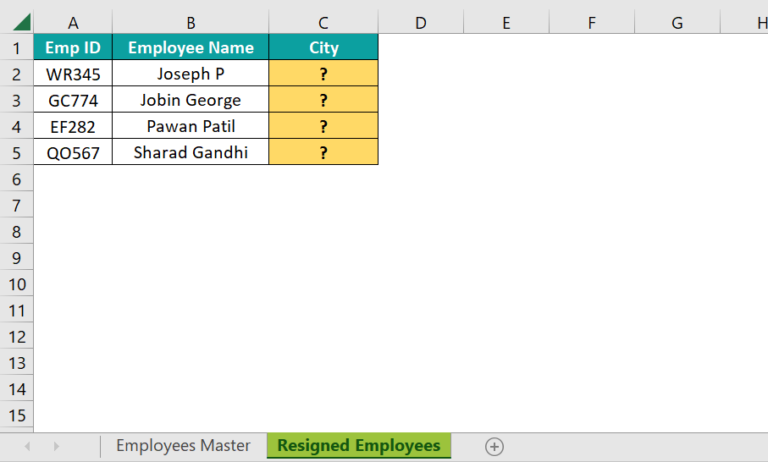Select column A header
Viewport: 768px width, 462px height.
pyautogui.click(x=73, y=22)
